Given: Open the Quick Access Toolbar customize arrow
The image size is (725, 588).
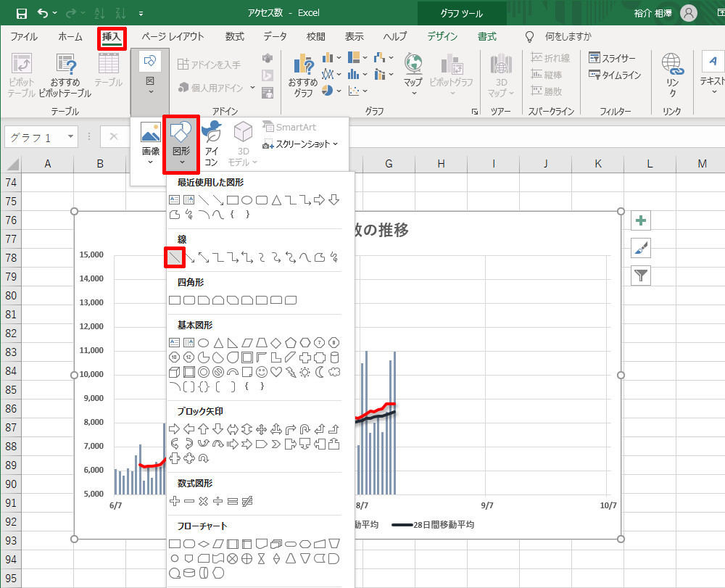Looking at the screenshot, I should coord(141,14).
